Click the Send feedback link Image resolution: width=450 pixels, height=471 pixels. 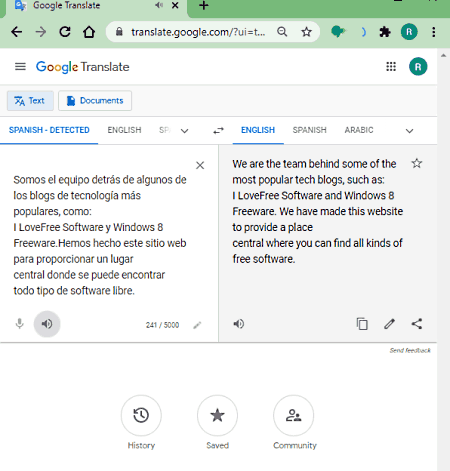click(410, 350)
